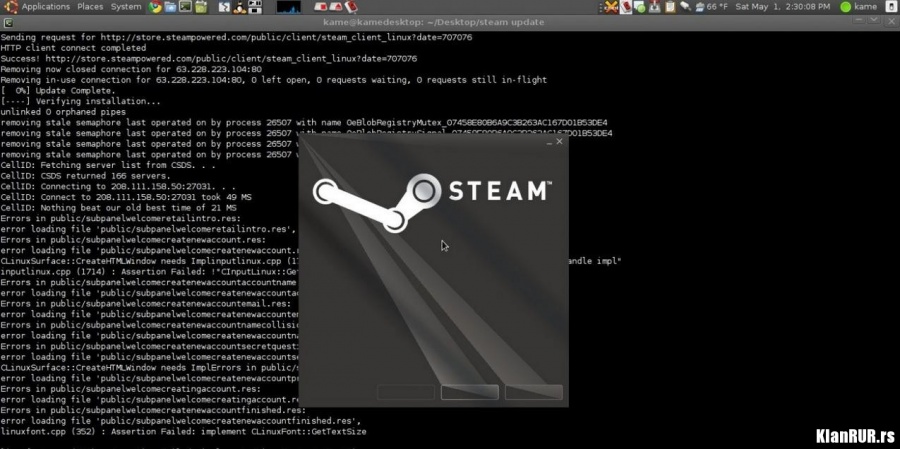Open the System menu

[126, 7]
